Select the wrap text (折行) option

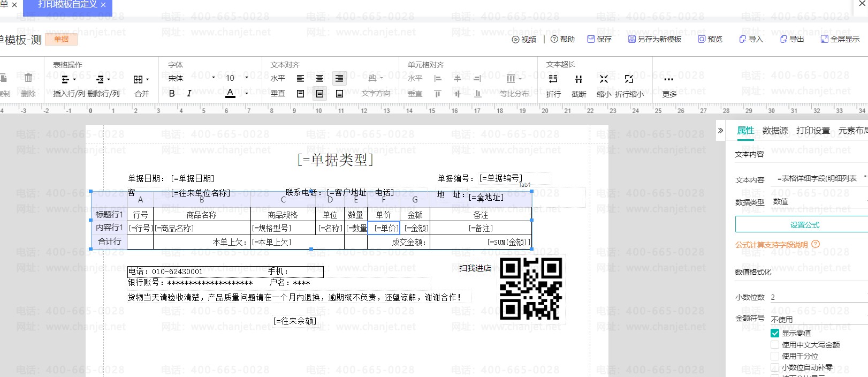coord(553,85)
